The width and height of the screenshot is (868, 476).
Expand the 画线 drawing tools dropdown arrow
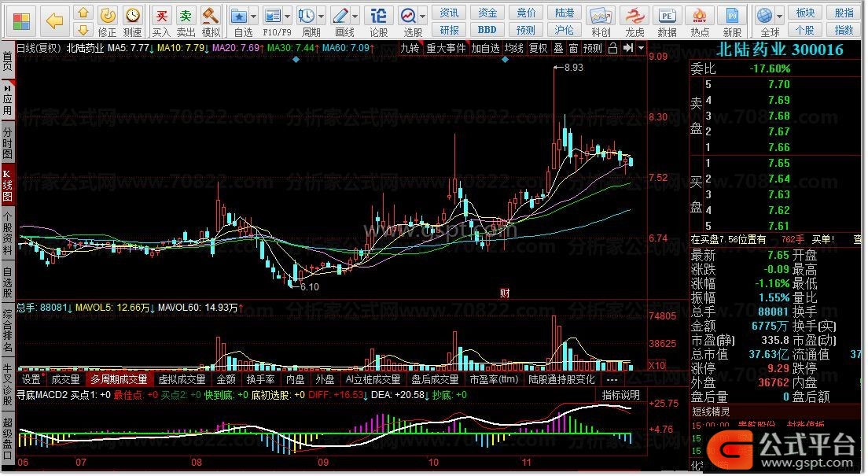(x=355, y=16)
